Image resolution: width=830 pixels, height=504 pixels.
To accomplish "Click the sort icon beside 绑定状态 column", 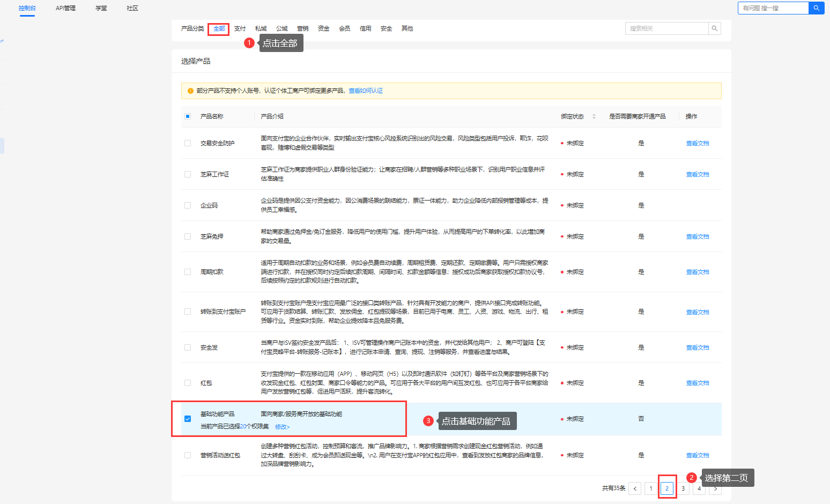I will [594, 116].
